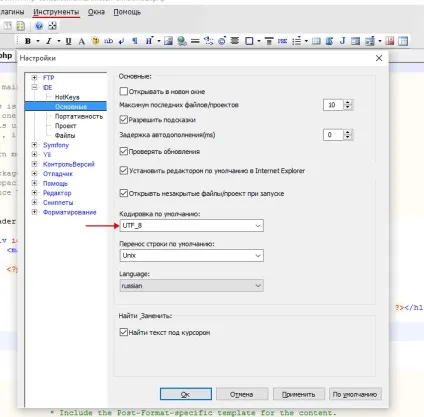Viewport: 424px width, 417px height.
Task: Open the default encoding UTF_8 dropdown
Action: tap(191, 226)
